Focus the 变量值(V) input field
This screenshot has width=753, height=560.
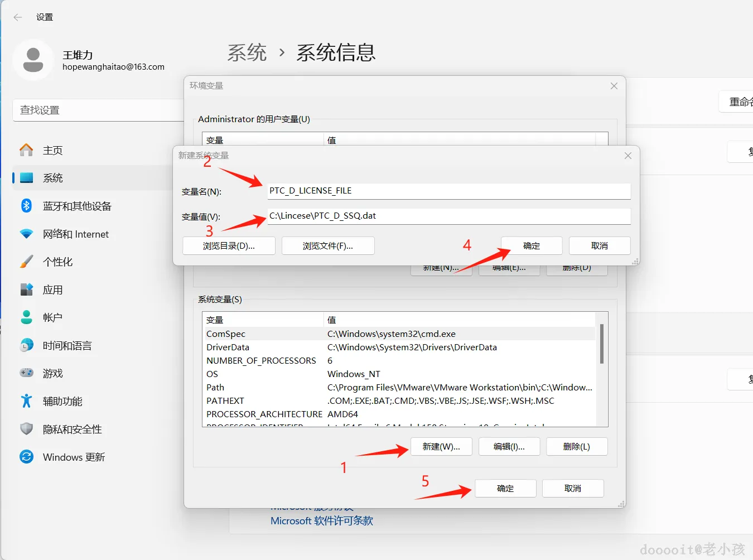tap(449, 216)
